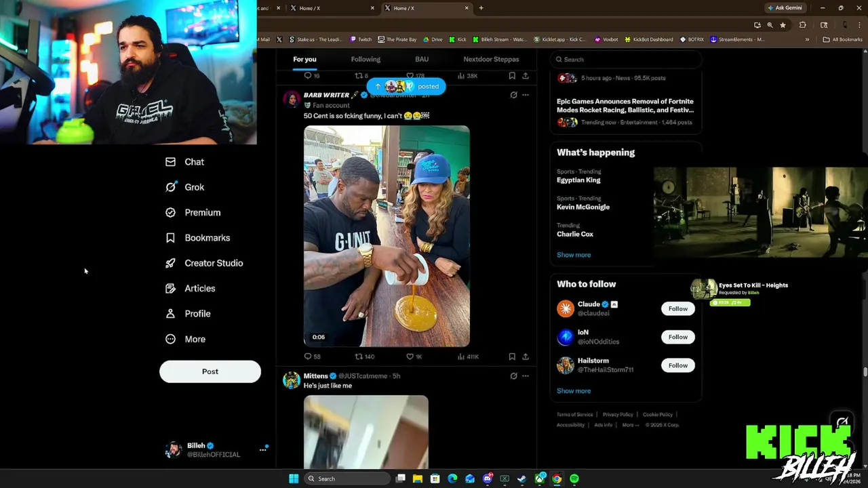Open the All Bookmarks folder
868x488 pixels.
[842, 39]
